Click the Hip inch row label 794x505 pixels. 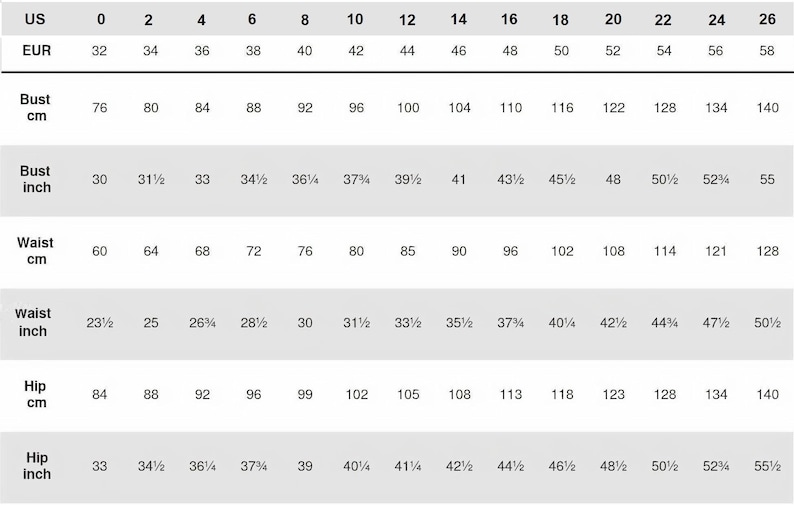[36, 465]
